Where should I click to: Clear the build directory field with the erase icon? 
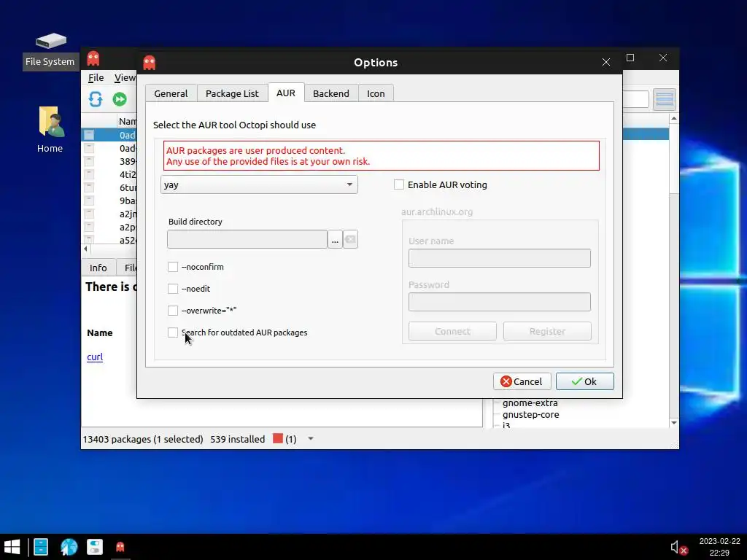[350, 239]
